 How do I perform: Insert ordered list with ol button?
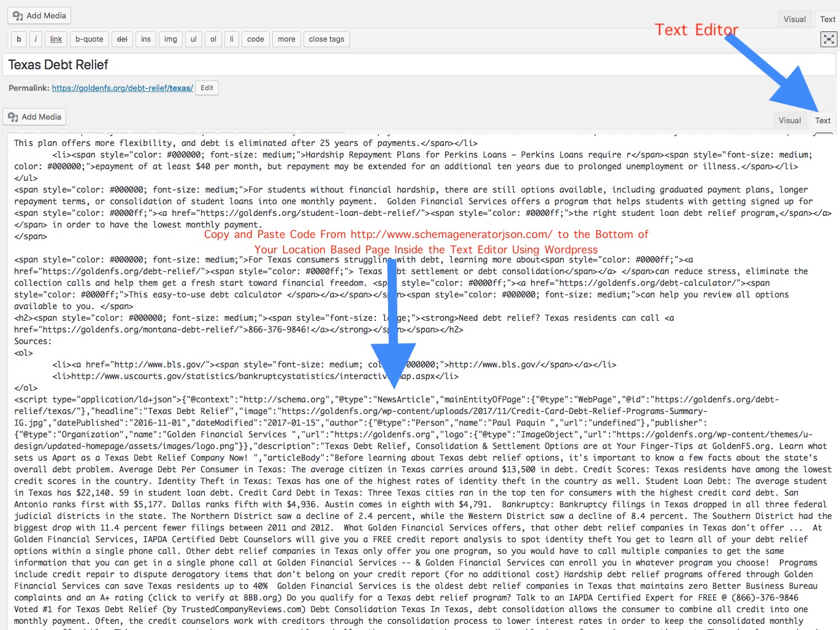pyautogui.click(x=213, y=39)
